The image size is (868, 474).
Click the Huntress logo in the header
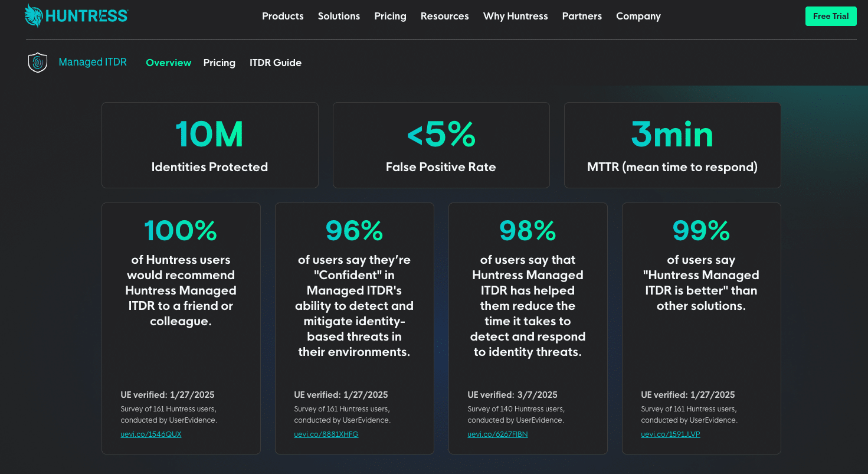coord(76,16)
